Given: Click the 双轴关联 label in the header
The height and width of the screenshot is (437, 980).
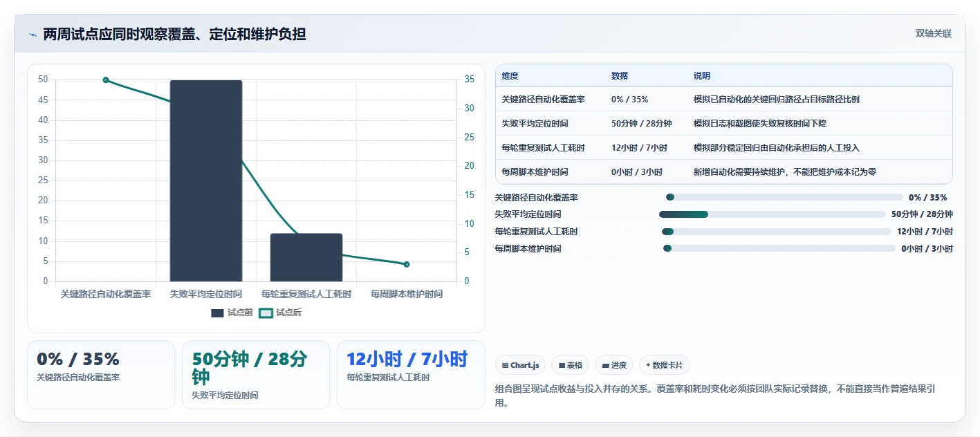Looking at the screenshot, I should (x=934, y=34).
